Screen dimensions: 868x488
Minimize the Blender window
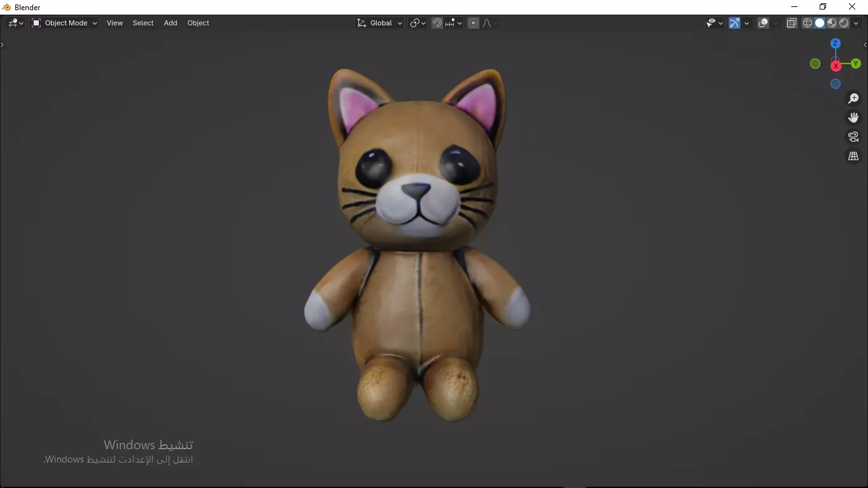(794, 7)
